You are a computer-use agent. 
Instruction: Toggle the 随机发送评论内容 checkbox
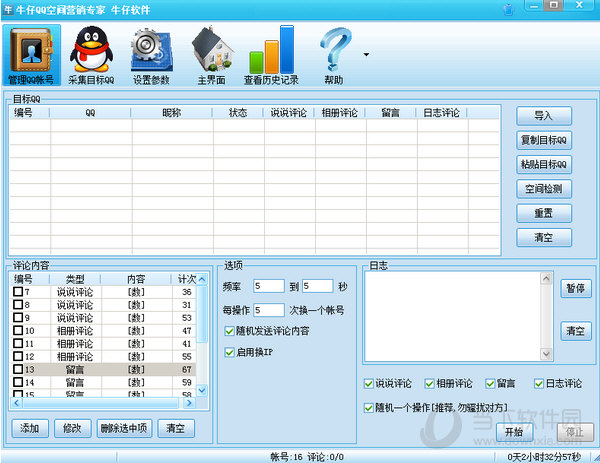pos(230,331)
